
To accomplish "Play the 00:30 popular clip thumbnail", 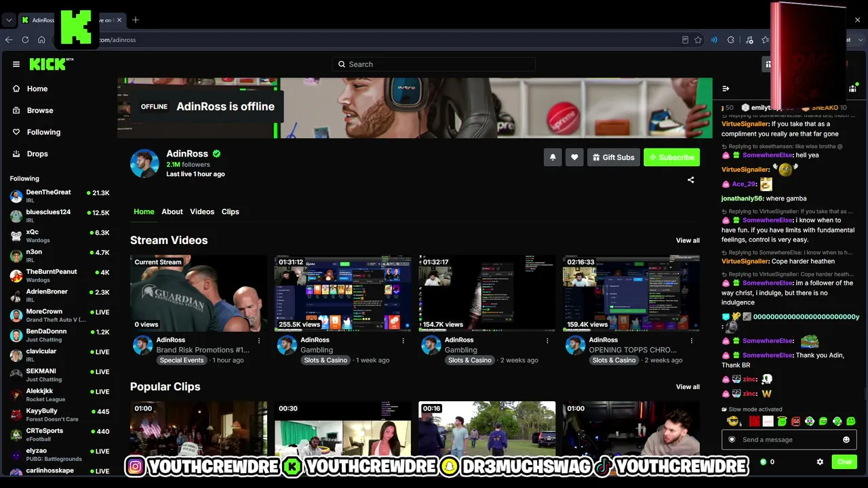I will 343,429.
